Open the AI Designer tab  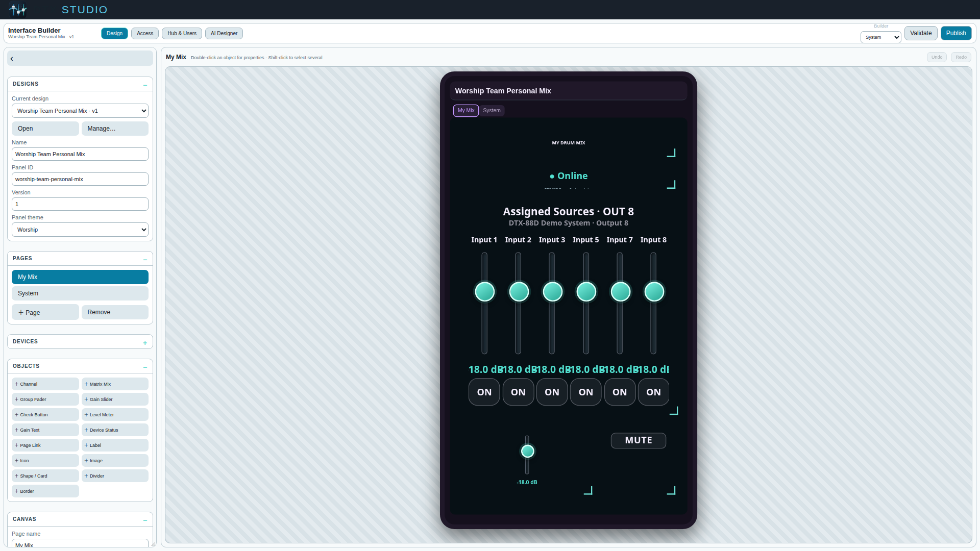[224, 34]
